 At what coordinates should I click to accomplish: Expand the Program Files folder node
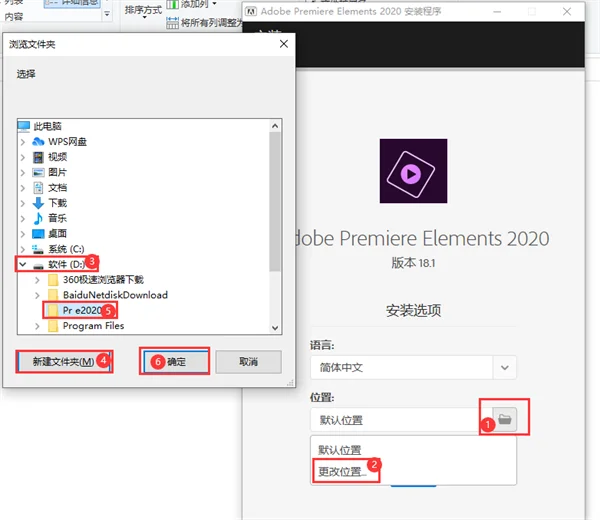(x=37, y=326)
